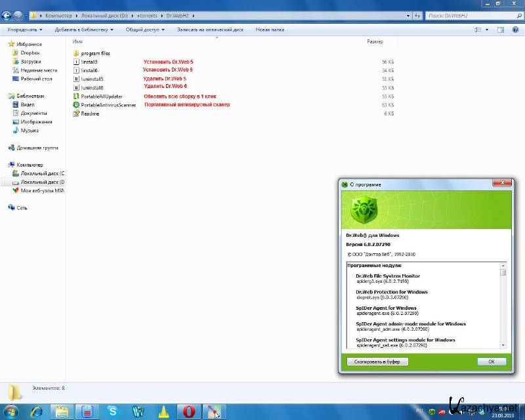Open the VLC cone icon in taskbar

[x=163, y=411]
